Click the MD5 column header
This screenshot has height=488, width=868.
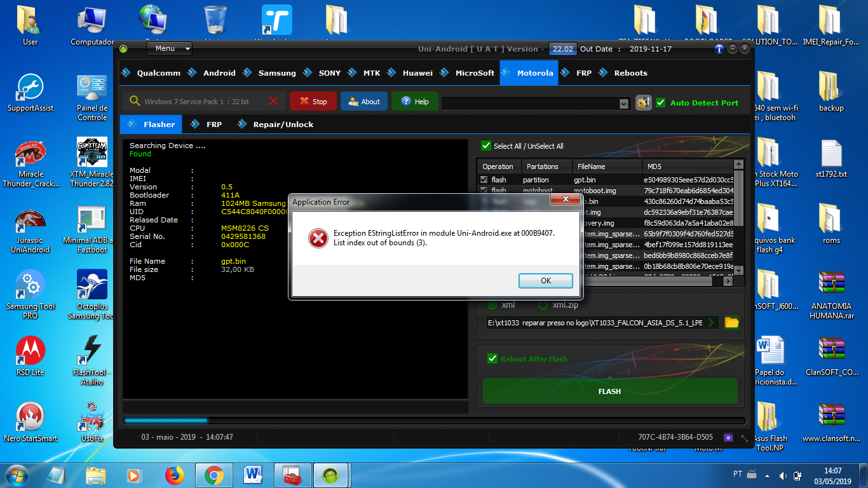(688, 166)
